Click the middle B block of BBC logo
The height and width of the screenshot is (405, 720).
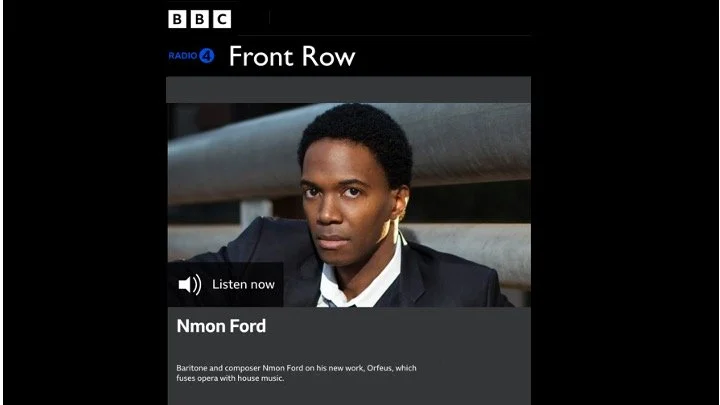pyautogui.click(x=200, y=19)
